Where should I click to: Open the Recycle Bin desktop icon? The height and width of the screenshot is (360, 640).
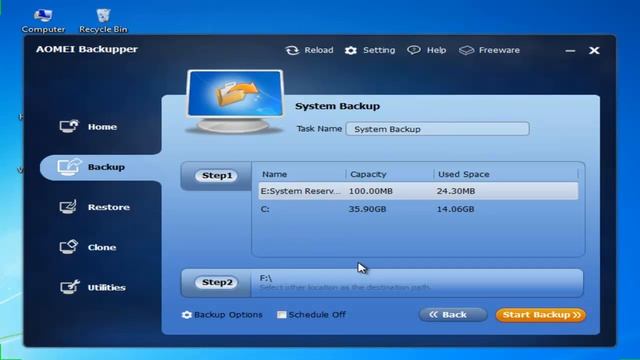click(103, 20)
